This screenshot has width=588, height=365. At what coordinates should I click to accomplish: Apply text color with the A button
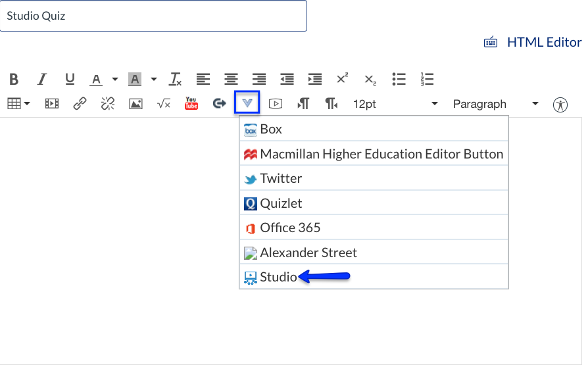click(96, 79)
